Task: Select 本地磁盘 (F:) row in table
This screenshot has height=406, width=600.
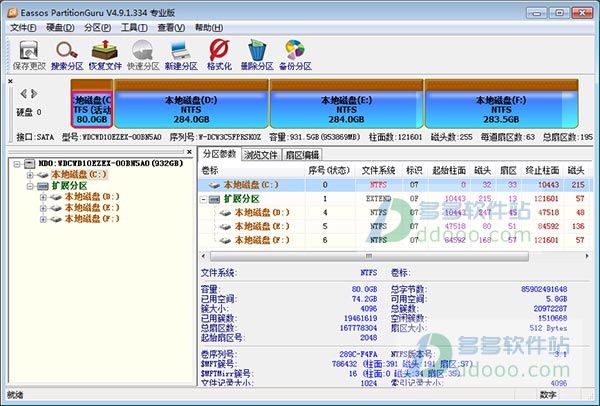Action: point(396,240)
